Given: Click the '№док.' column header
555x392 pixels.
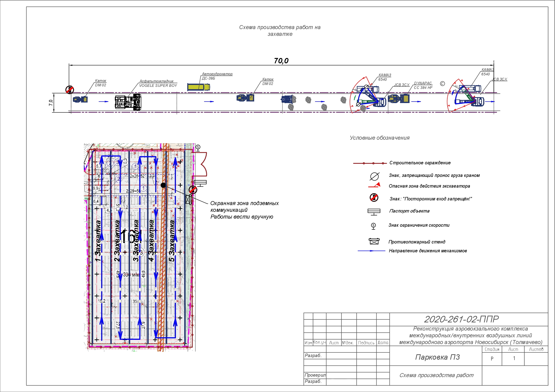Looking at the screenshot, I should (x=348, y=343).
